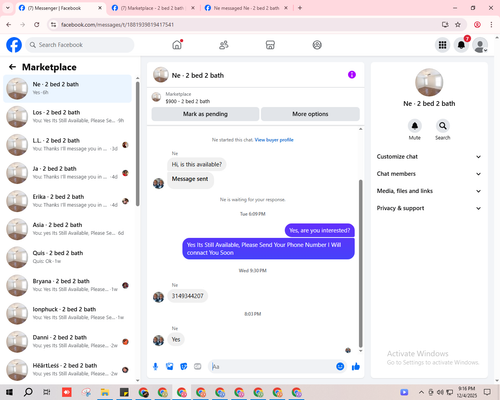Open Task View on taskbar
The height and width of the screenshot is (400, 500).
47,392
